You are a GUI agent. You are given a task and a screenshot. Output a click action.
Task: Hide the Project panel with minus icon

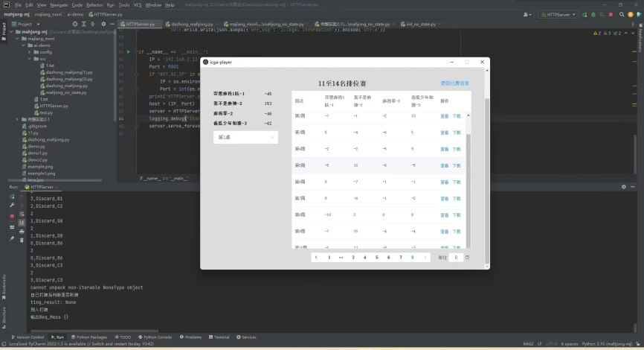click(x=112, y=25)
